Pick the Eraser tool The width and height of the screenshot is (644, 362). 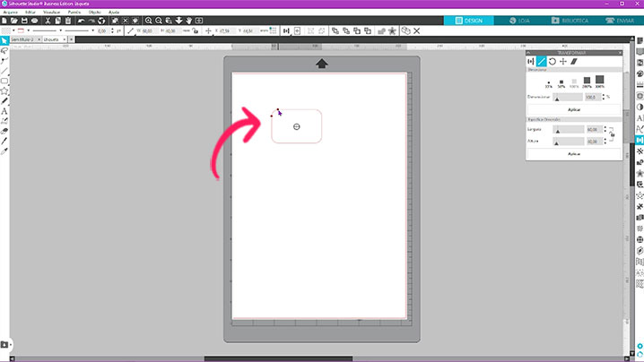pos(4,130)
